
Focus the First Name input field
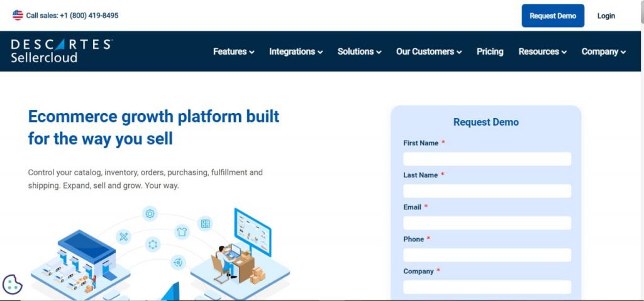(487, 159)
